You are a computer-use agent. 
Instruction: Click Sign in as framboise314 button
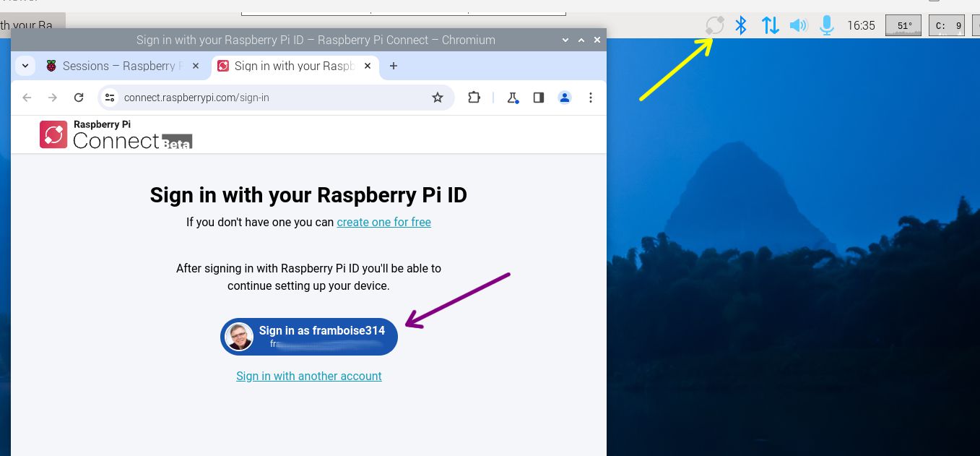pos(309,337)
